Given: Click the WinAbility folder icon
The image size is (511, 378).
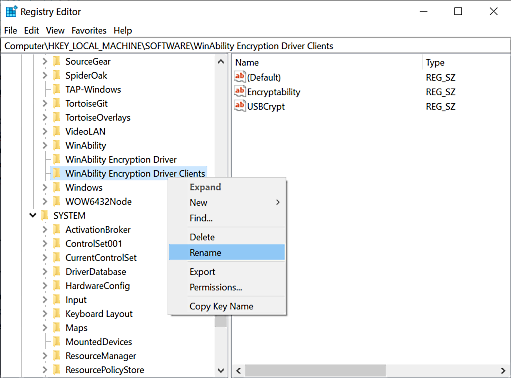Looking at the screenshot, I should [57, 145].
